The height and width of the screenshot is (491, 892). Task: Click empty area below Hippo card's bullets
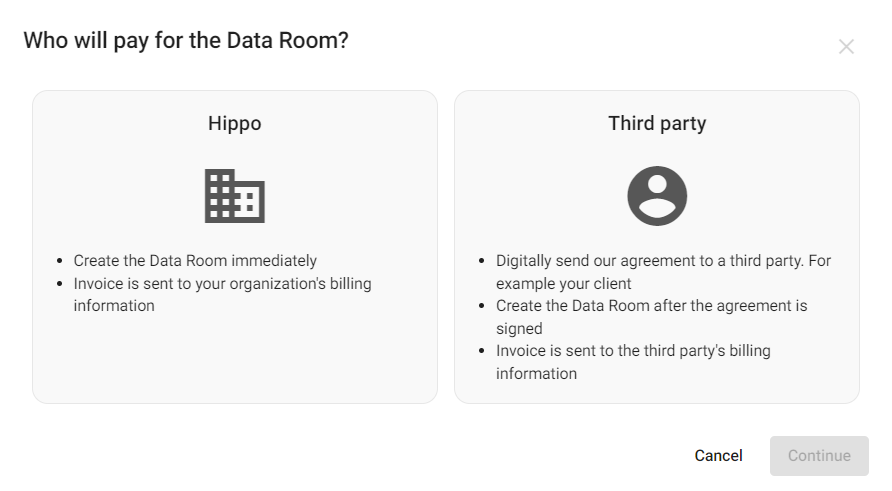pyautogui.click(x=235, y=360)
